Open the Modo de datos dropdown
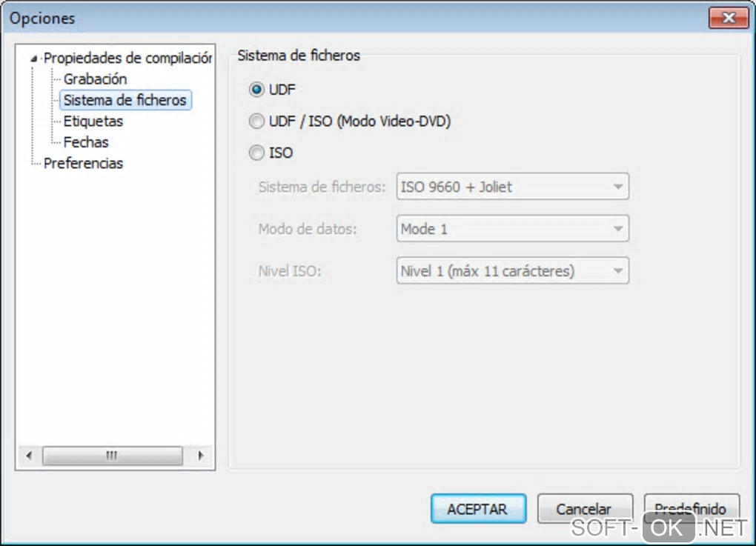Screen dimensions: 756x546 pos(513,229)
